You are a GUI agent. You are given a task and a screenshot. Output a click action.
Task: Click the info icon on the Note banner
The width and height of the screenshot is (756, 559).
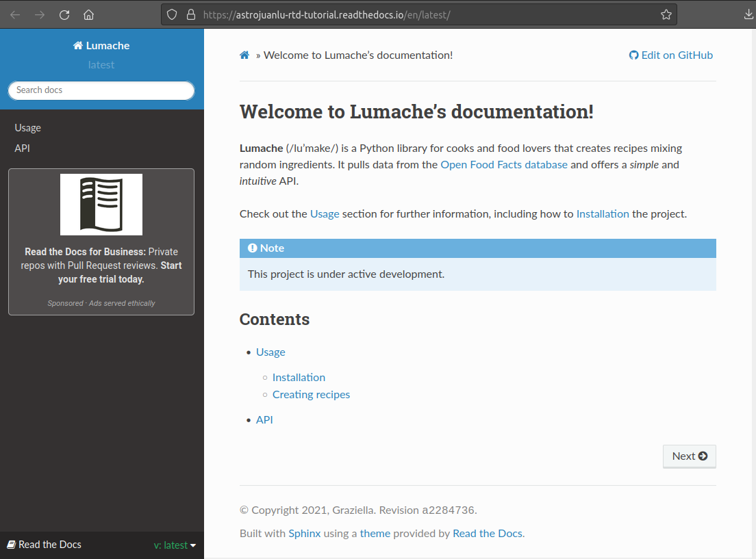252,248
